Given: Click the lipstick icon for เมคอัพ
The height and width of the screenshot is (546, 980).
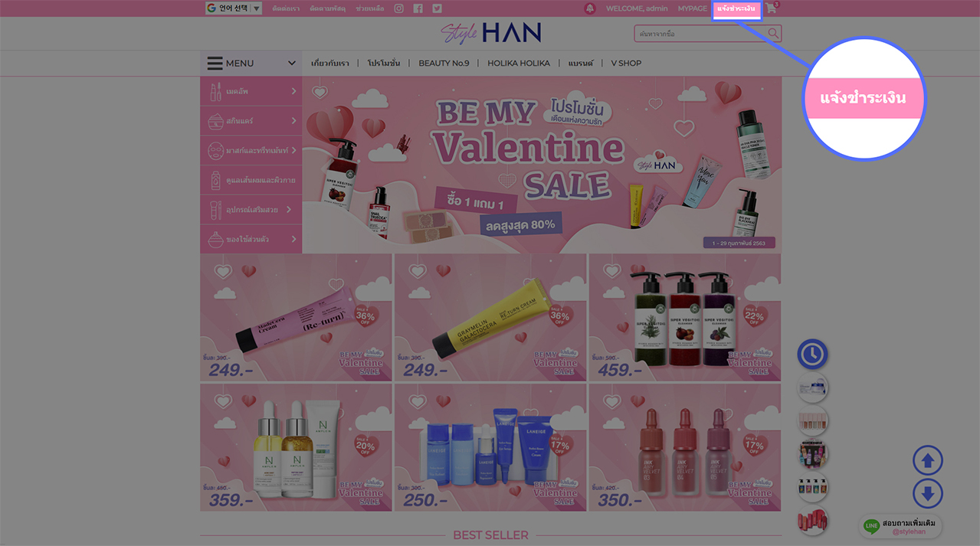Looking at the screenshot, I should [x=215, y=91].
